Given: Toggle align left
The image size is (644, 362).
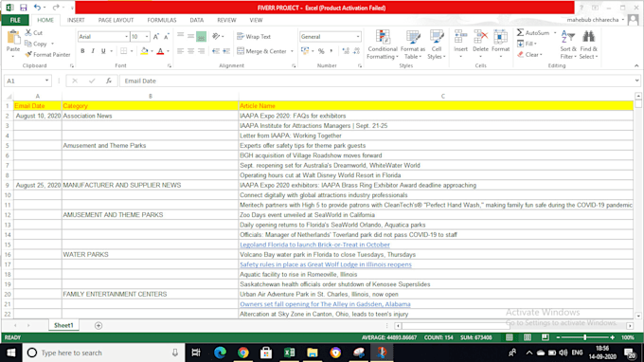Looking at the screenshot, I should coord(180,51).
